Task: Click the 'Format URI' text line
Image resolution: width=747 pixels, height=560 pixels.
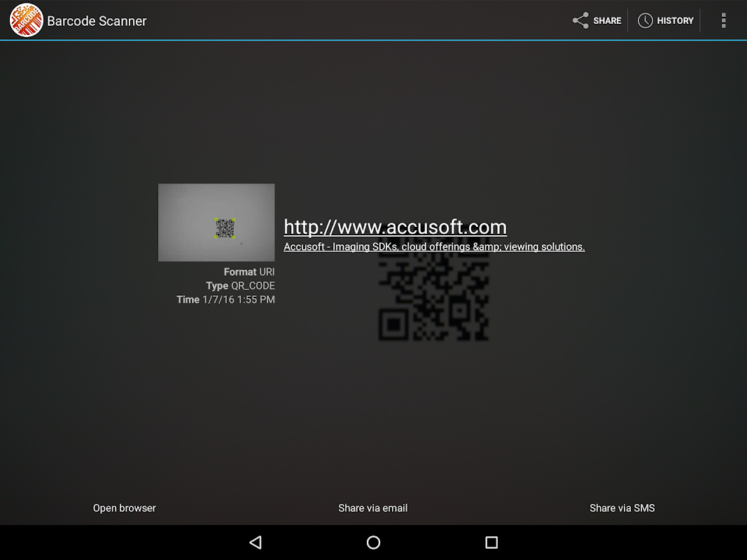Action: coord(249,272)
